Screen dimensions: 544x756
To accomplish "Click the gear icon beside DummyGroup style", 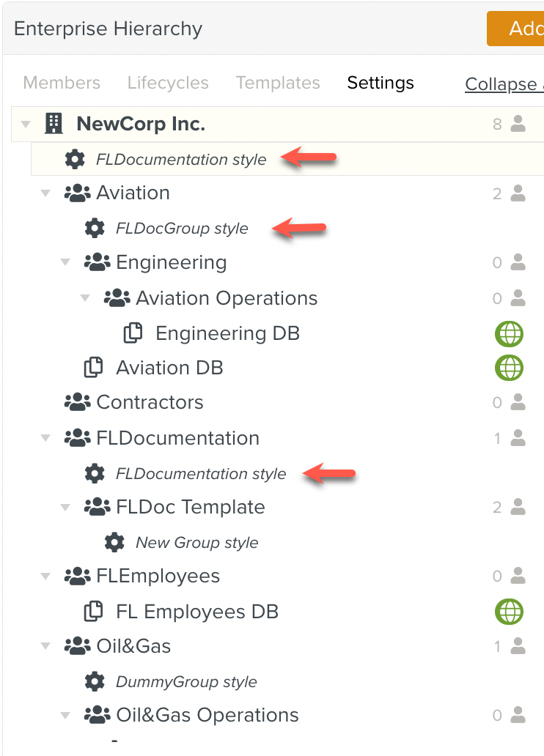I will point(95,682).
